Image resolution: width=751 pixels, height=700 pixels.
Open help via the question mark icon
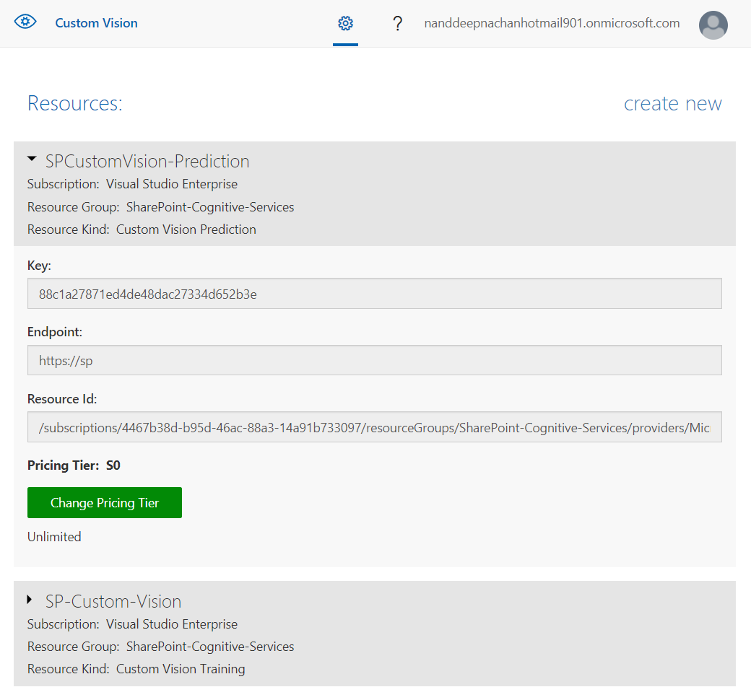click(x=397, y=24)
